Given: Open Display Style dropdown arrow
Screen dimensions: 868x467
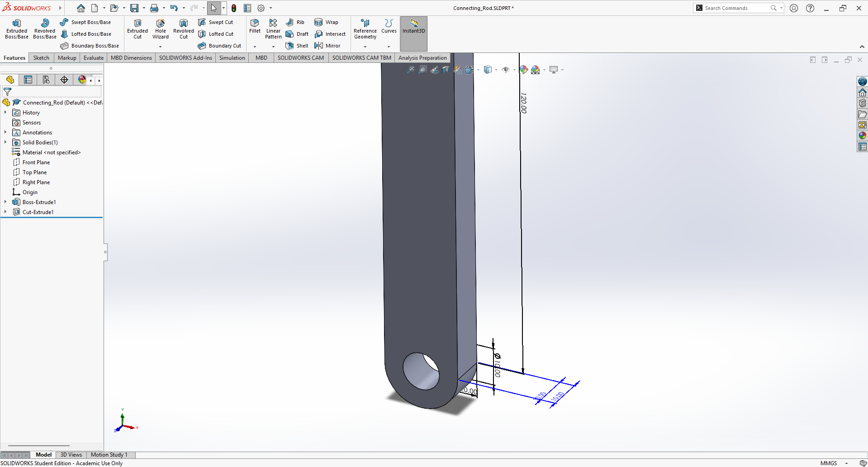Looking at the screenshot, I should click(x=497, y=70).
